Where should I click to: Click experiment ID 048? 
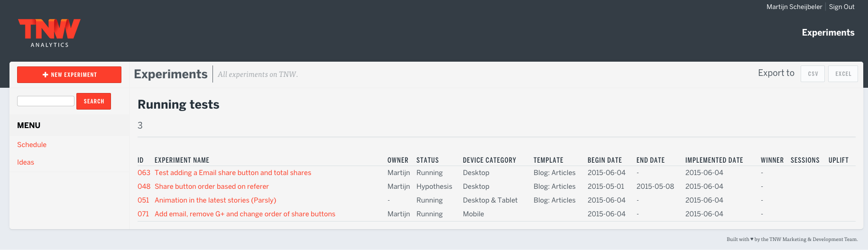pyautogui.click(x=144, y=186)
